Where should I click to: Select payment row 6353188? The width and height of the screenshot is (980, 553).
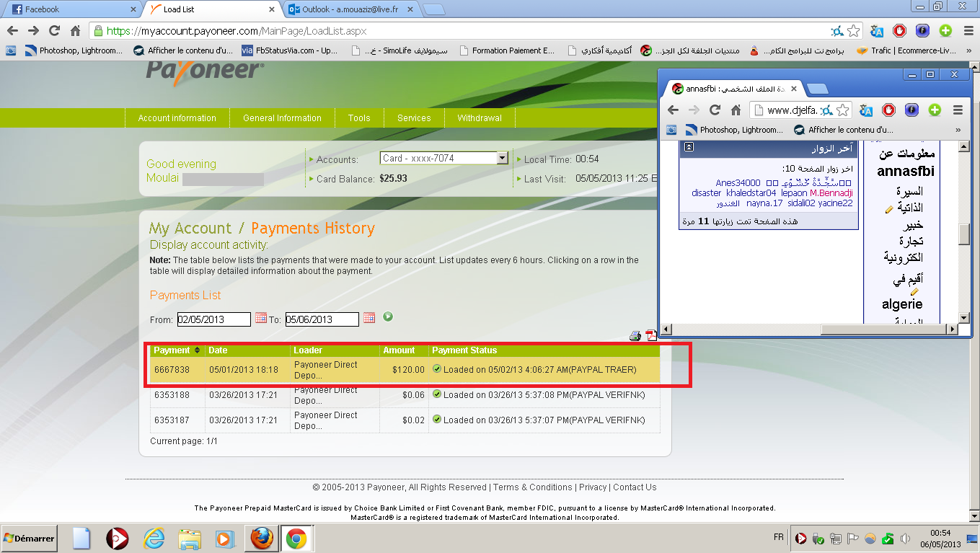pyautogui.click(x=405, y=395)
